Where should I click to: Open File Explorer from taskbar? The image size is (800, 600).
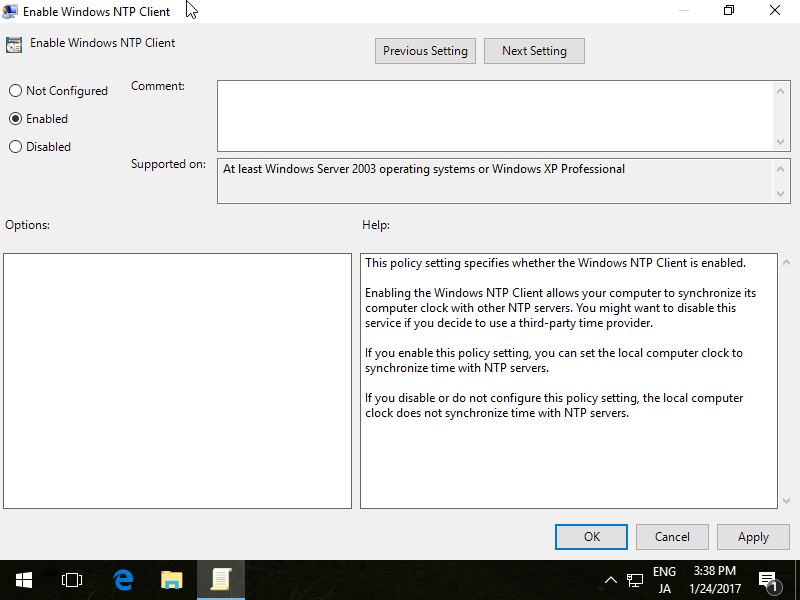point(172,579)
